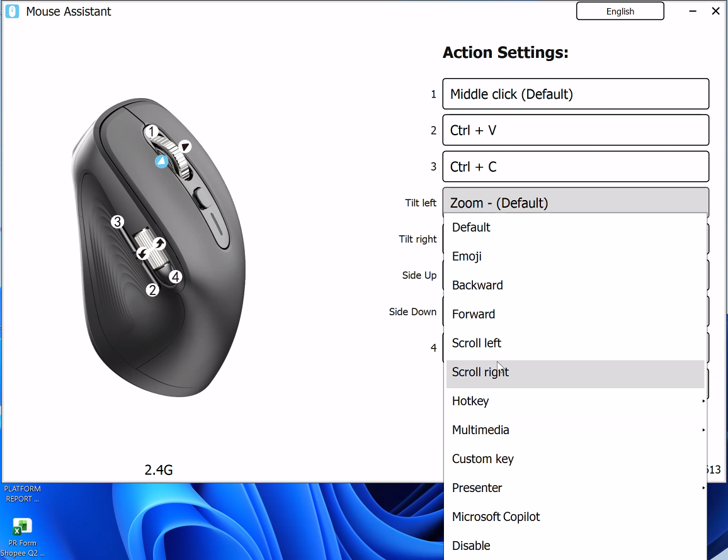The width and height of the screenshot is (728, 560).
Task: Click the Side Down label
Action: point(412,312)
